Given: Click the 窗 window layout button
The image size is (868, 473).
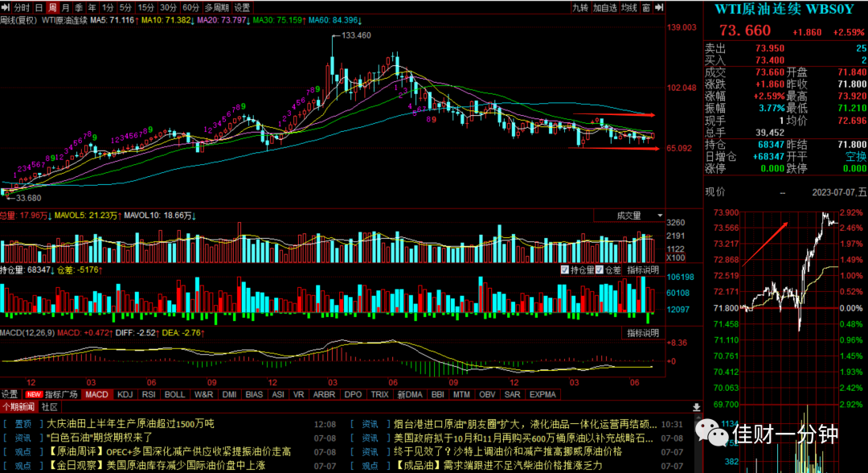Looking at the screenshot, I should point(646,8).
